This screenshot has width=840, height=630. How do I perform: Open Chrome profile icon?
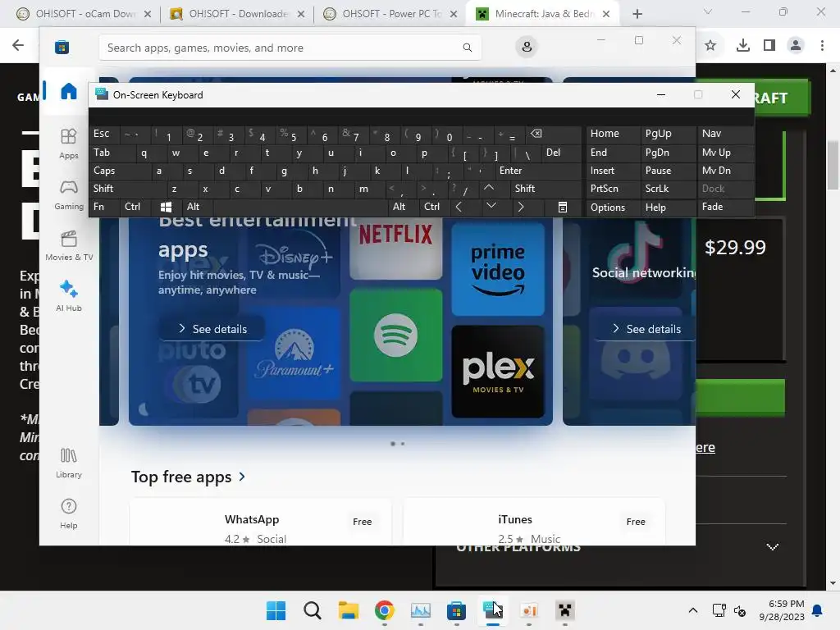pyautogui.click(x=796, y=46)
